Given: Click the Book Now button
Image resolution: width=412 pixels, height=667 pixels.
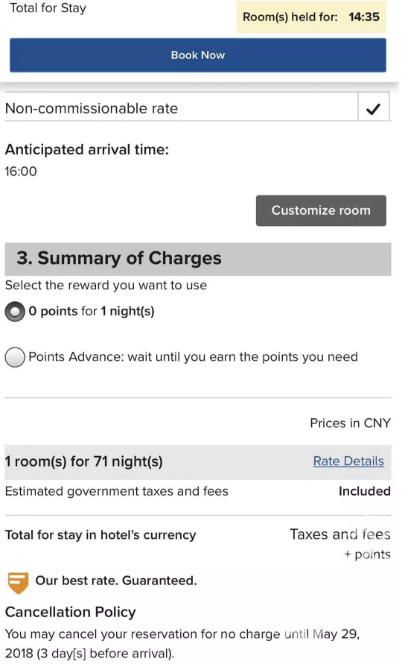Looking at the screenshot, I should [198, 55].
